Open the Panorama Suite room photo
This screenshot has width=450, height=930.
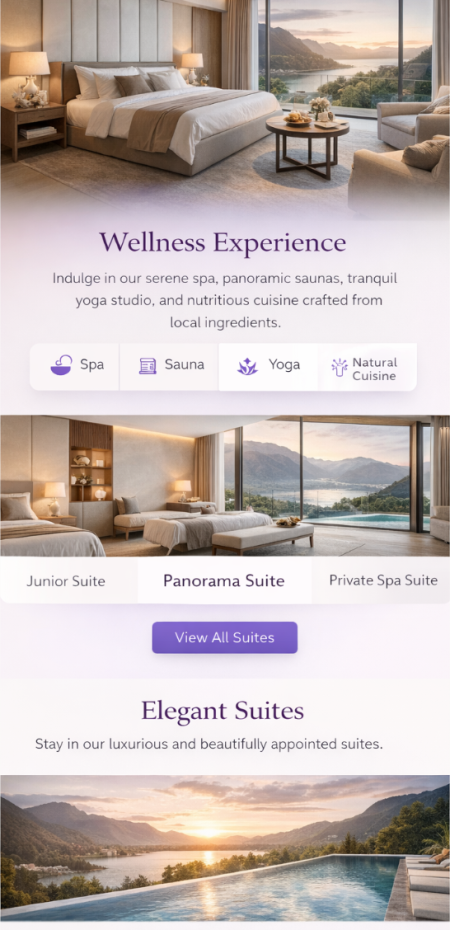(x=225, y=486)
